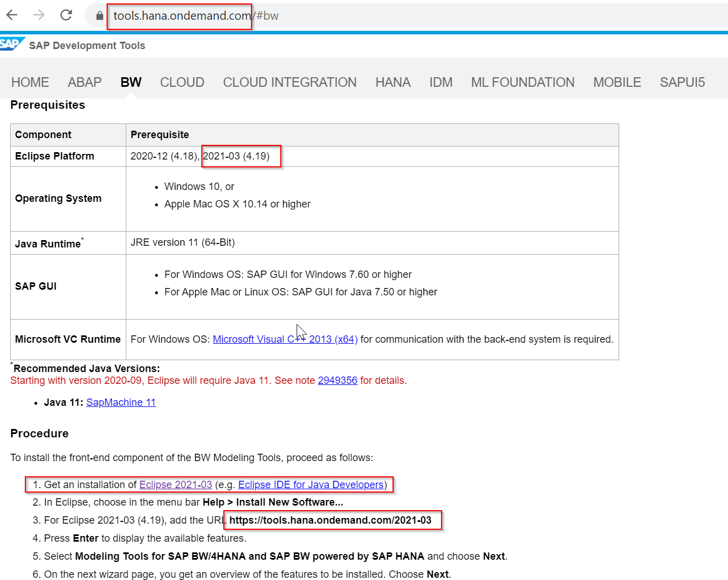Switch to the ABAP tab
728x580 pixels.
tap(85, 82)
